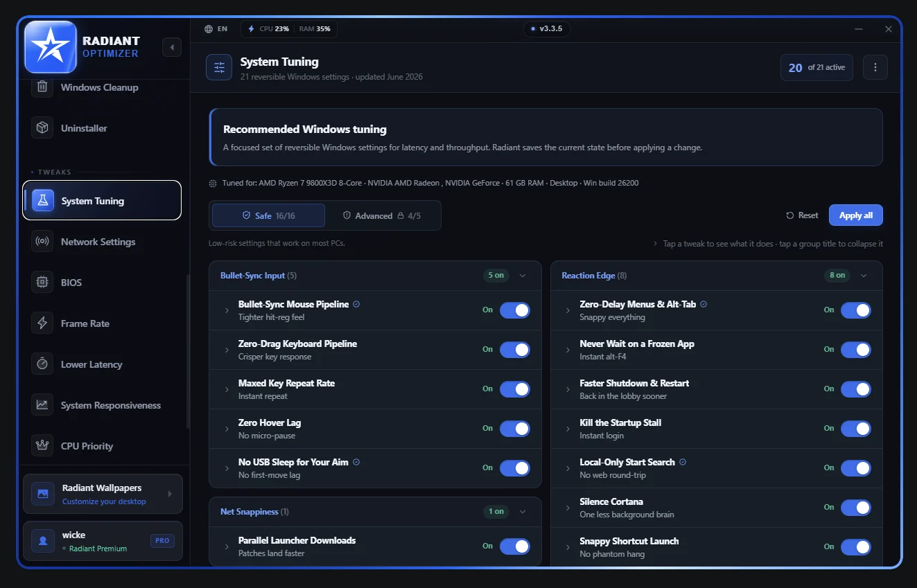Click the Frame Rate lightning icon

point(42,323)
